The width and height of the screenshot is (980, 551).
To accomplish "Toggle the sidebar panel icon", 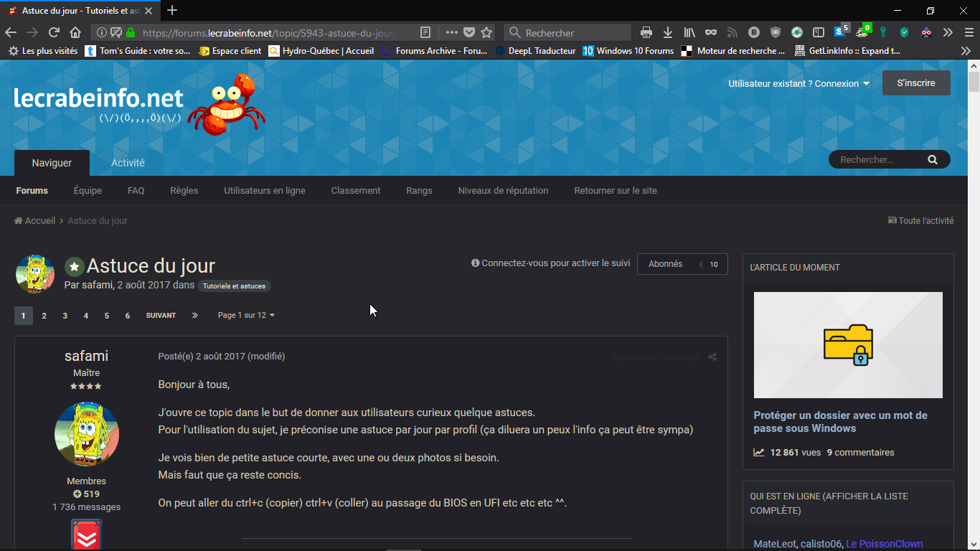I will (x=819, y=32).
